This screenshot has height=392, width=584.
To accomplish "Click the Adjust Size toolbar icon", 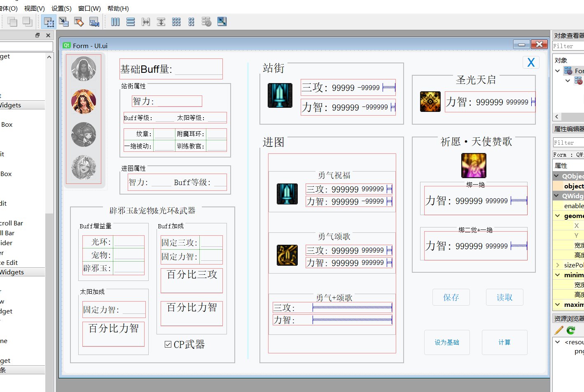I will pos(222,22).
